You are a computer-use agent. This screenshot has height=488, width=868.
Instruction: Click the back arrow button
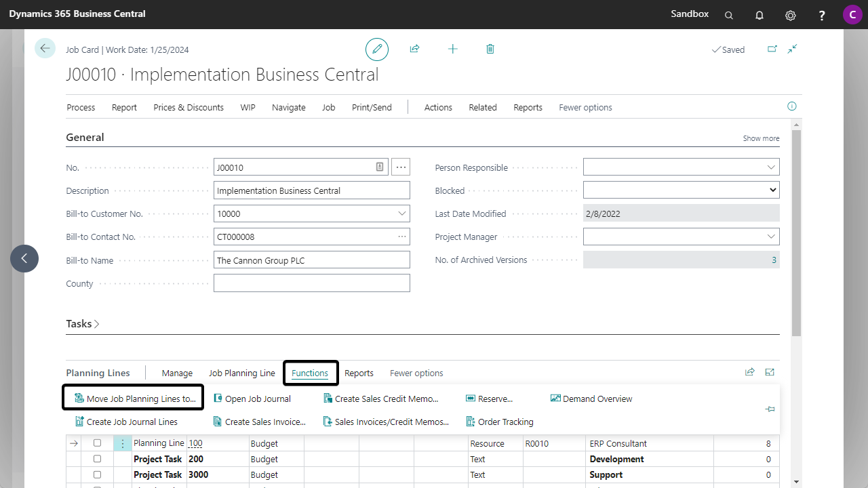pyautogui.click(x=45, y=48)
